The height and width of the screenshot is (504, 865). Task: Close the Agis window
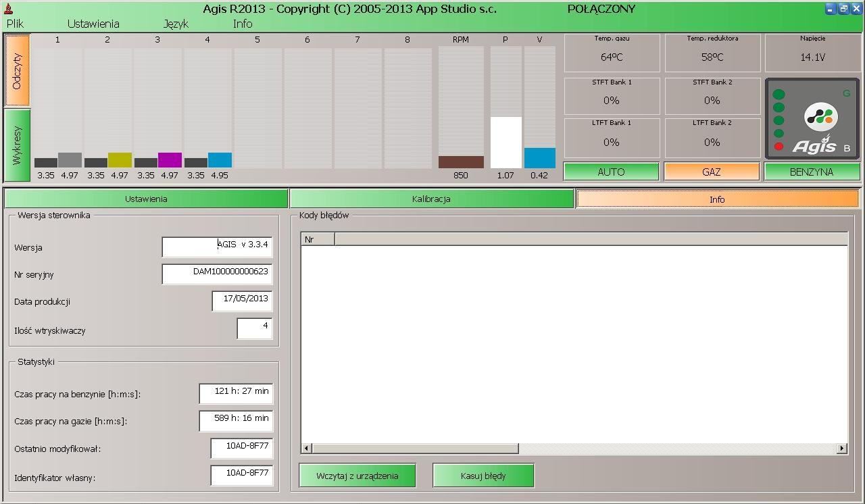[x=856, y=9]
